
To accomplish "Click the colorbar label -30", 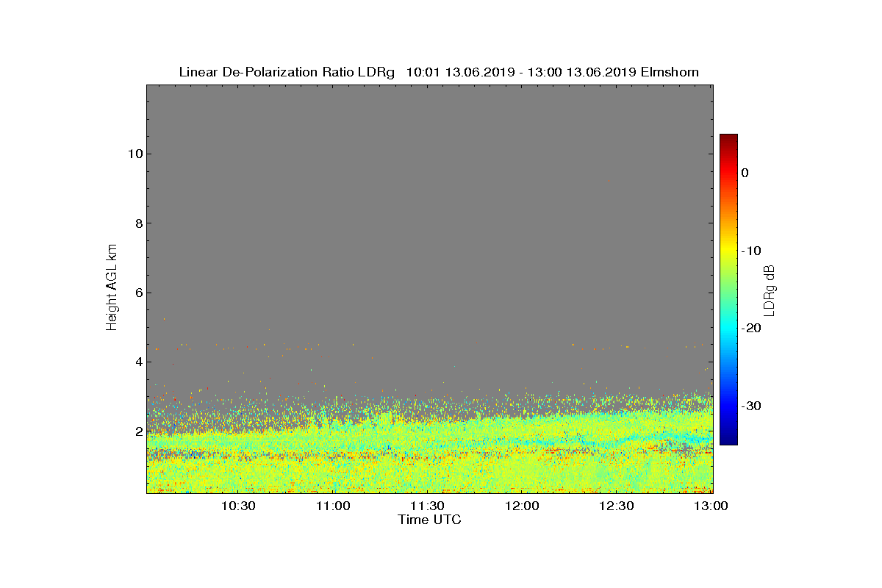I will 750,406.
